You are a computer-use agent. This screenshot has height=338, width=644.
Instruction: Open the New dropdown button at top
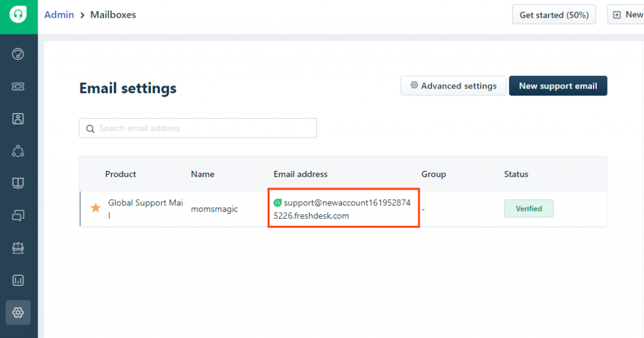click(626, 15)
